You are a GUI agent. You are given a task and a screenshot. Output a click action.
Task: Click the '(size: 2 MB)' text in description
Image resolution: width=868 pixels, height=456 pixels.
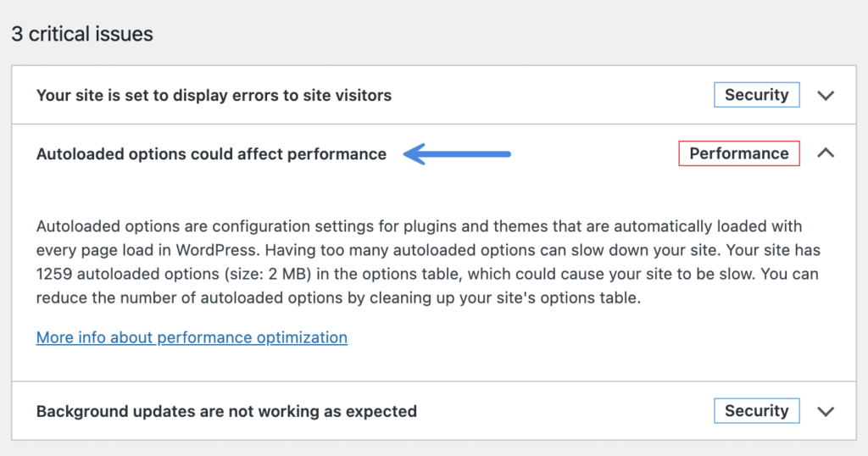click(x=264, y=274)
